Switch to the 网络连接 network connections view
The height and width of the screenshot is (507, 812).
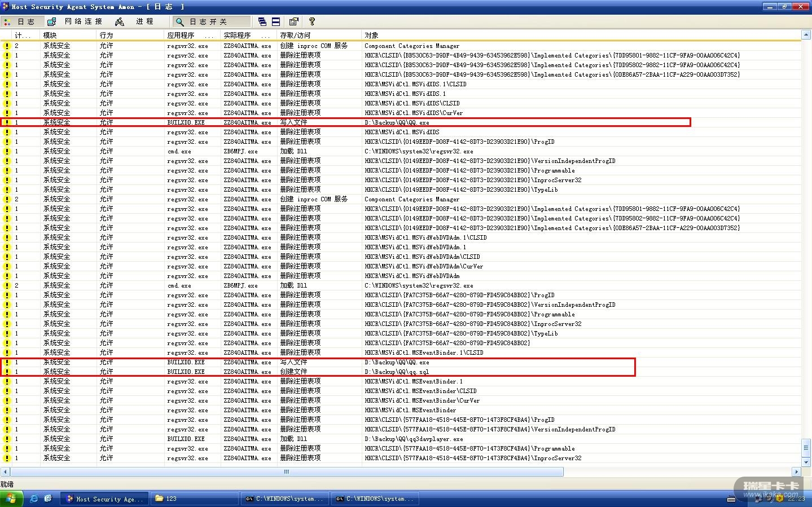[77, 21]
